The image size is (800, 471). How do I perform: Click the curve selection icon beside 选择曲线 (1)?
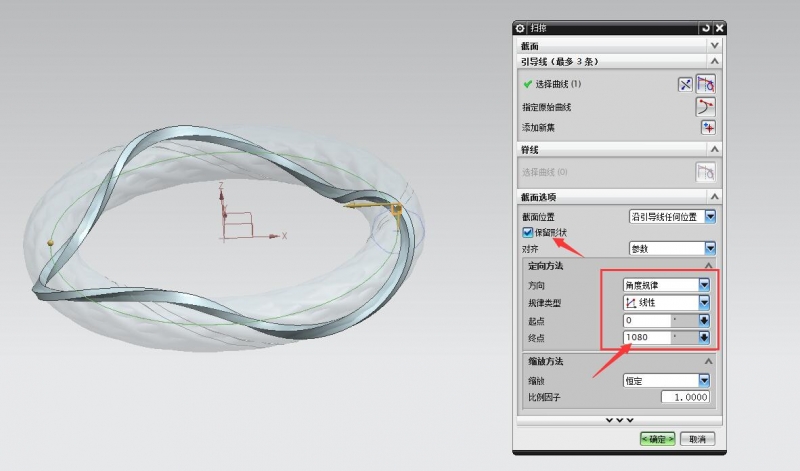[x=706, y=84]
